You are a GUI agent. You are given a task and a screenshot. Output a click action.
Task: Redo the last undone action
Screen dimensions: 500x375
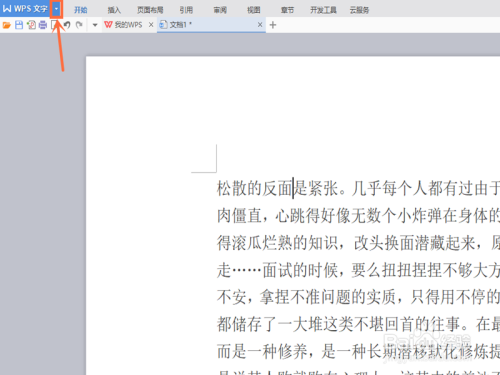point(79,25)
